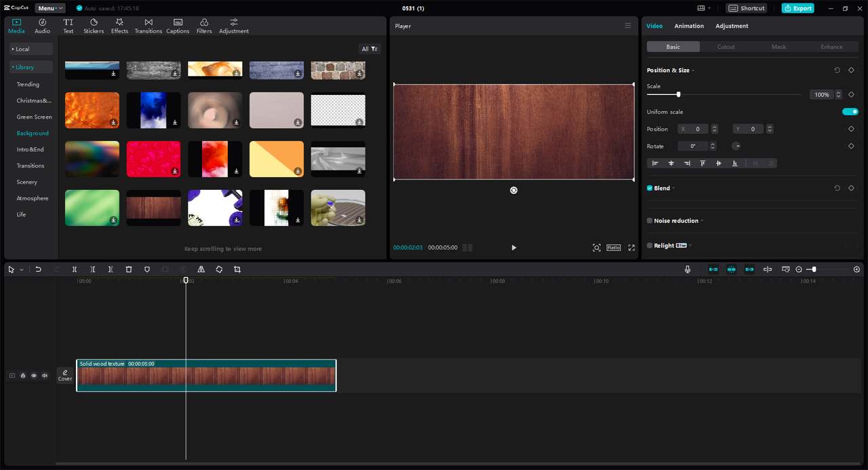Open the Enhance sub-tab

pos(831,47)
